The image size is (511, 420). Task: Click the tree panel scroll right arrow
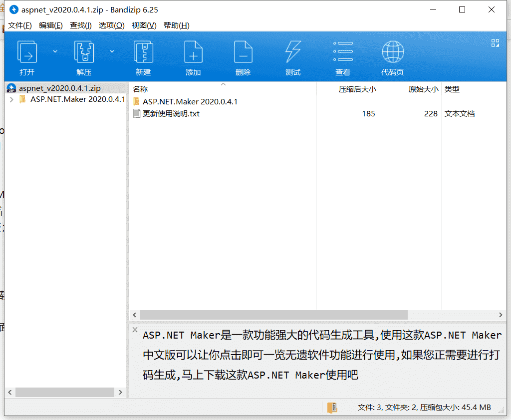(x=120, y=392)
